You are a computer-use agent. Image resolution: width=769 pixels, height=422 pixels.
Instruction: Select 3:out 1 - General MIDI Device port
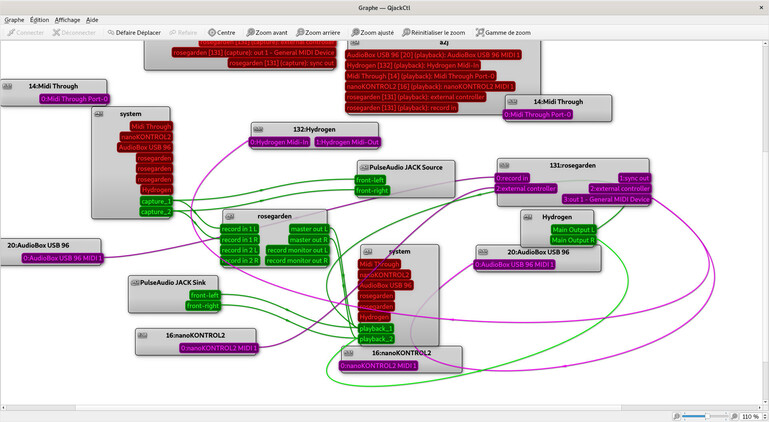[x=607, y=200]
